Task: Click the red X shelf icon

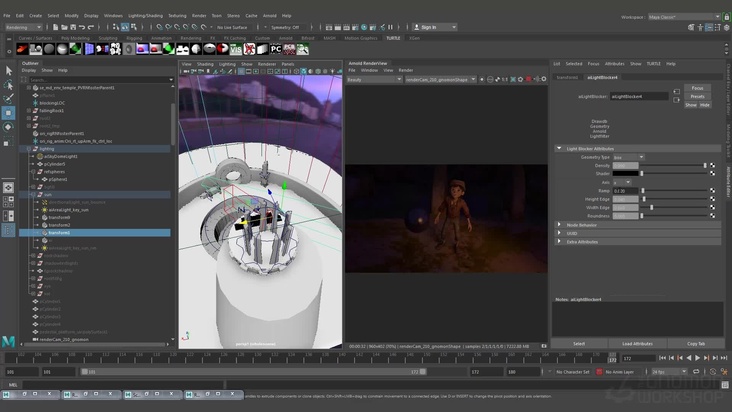Action: pos(249,49)
